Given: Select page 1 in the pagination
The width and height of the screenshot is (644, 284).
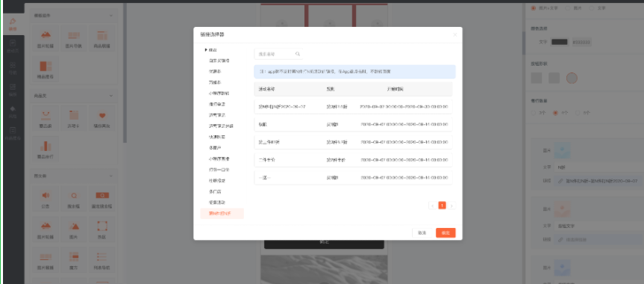Looking at the screenshot, I should (442, 206).
